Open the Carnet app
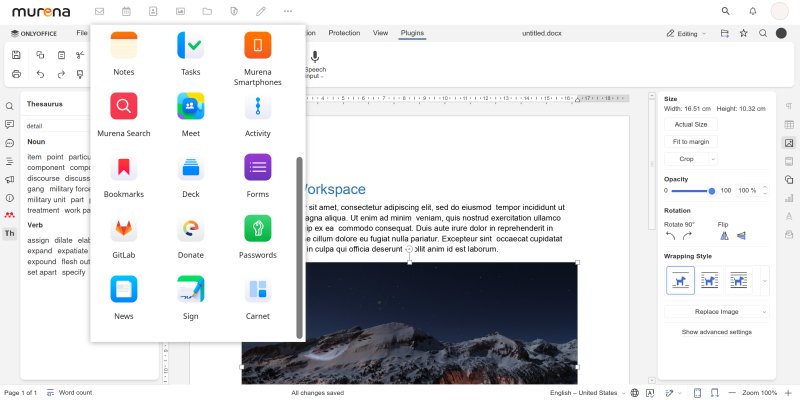The width and height of the screenshot is (800, 400). point(258,289)
